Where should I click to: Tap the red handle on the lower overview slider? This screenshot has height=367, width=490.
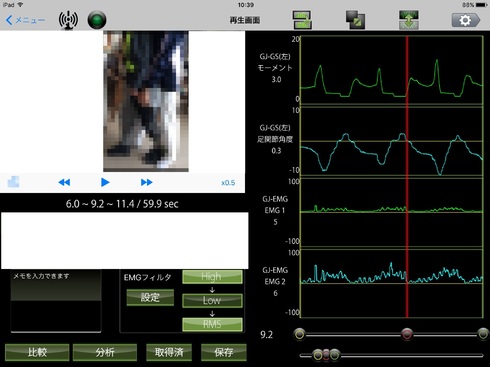326,355
